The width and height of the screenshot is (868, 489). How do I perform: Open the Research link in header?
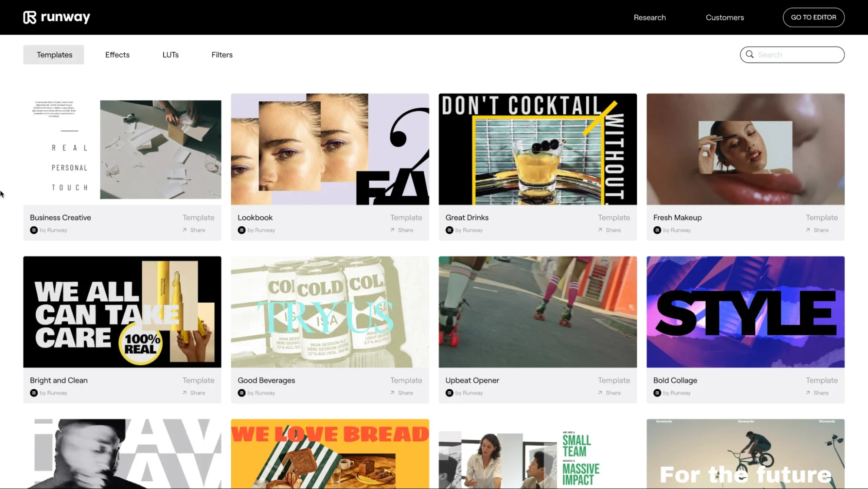[x=649, y=17]
